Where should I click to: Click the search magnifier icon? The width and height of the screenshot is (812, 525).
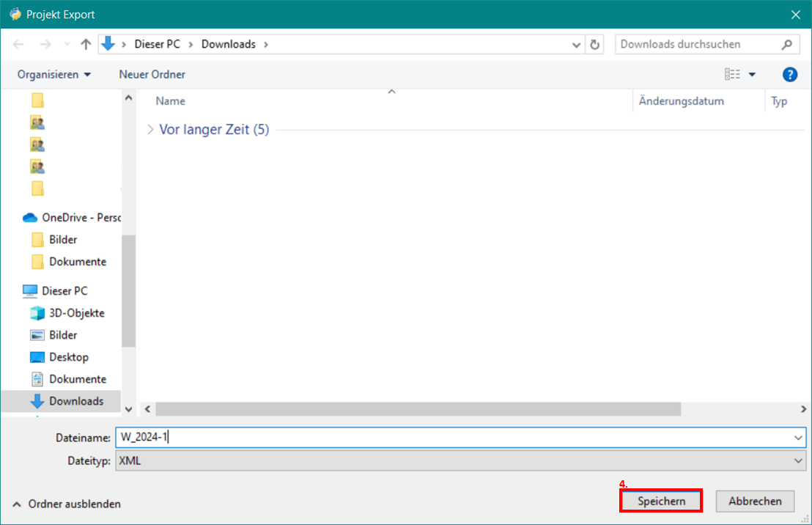pos(787,44)
